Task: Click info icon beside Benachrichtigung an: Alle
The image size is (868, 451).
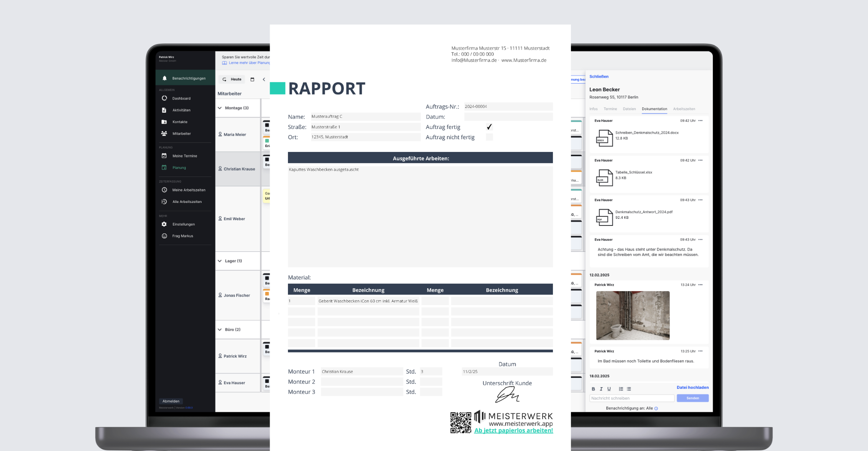Action: click(x=656, y=408)
